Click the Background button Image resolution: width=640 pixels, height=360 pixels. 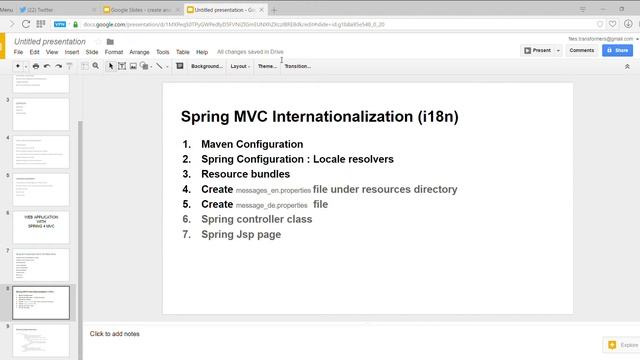click(x=207, y=66)
